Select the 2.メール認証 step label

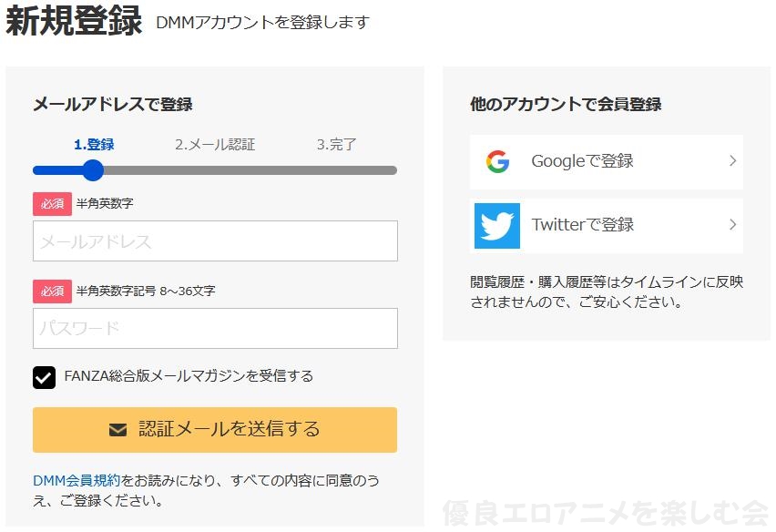coord(215,144)
